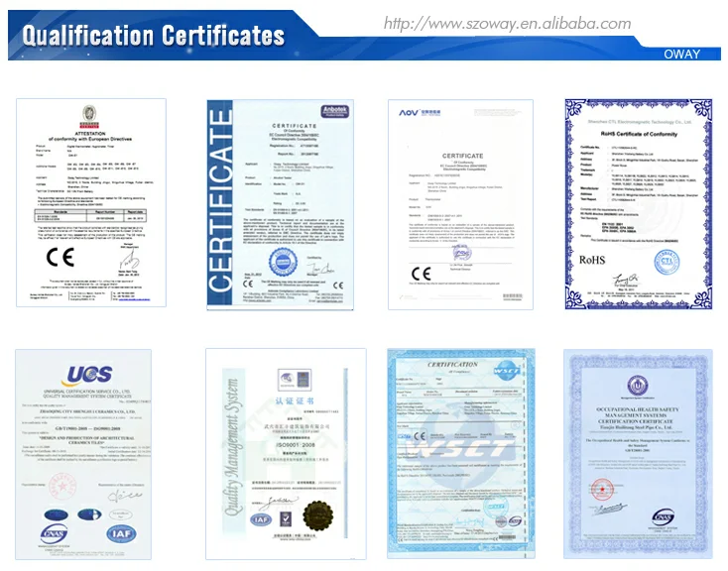This screenshot has height=571, width=728.
Task: Click the CE mark on the AOV certificate
Action: 421,274
